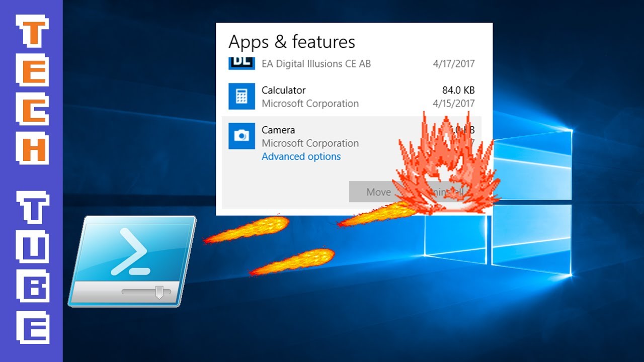
Task: Select the Calculator app name
Action: (x=283, y=90)
